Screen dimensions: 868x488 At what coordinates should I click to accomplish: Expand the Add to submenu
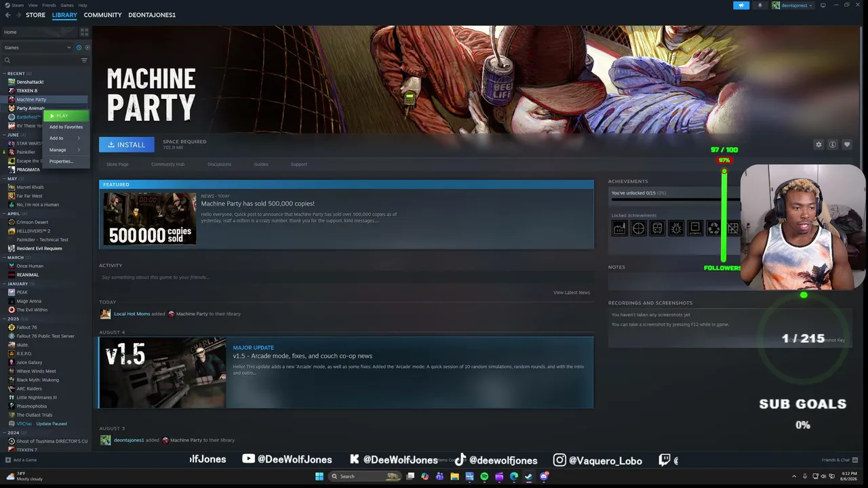coord(65,138)
